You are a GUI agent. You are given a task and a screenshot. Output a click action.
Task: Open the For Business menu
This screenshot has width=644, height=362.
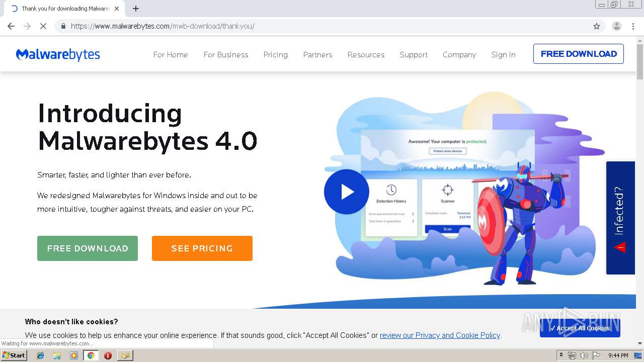[226, 54]
